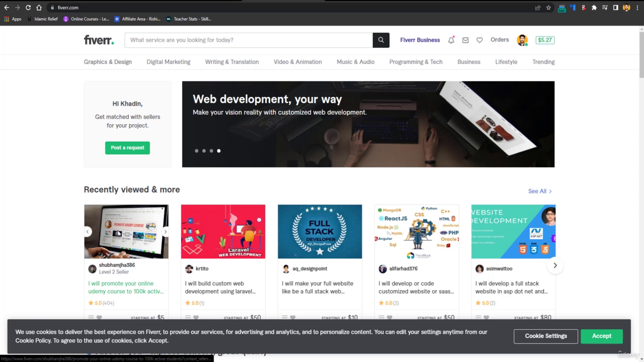The height and width of the screenshot is (362, 644).
Task: Open Digital Marketing category
Action: 169,62
